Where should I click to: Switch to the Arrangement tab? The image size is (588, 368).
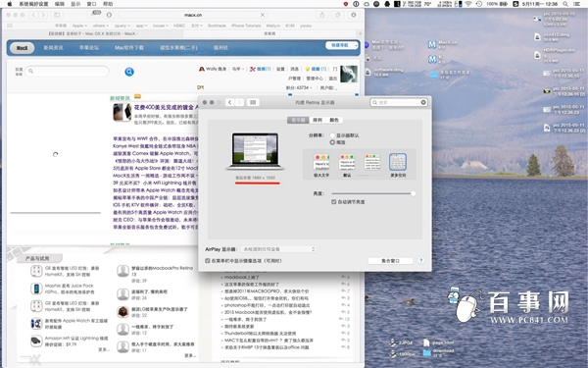(318, 120)
